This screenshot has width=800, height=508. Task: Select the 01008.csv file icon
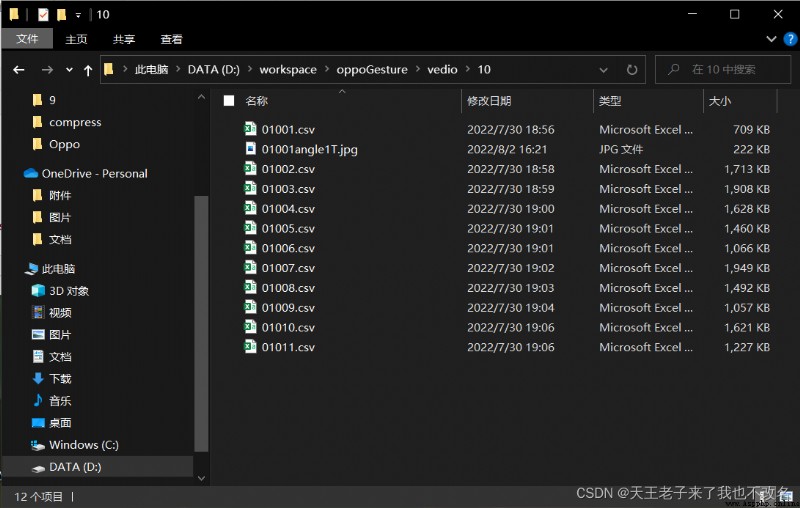[x=250, y=287]
